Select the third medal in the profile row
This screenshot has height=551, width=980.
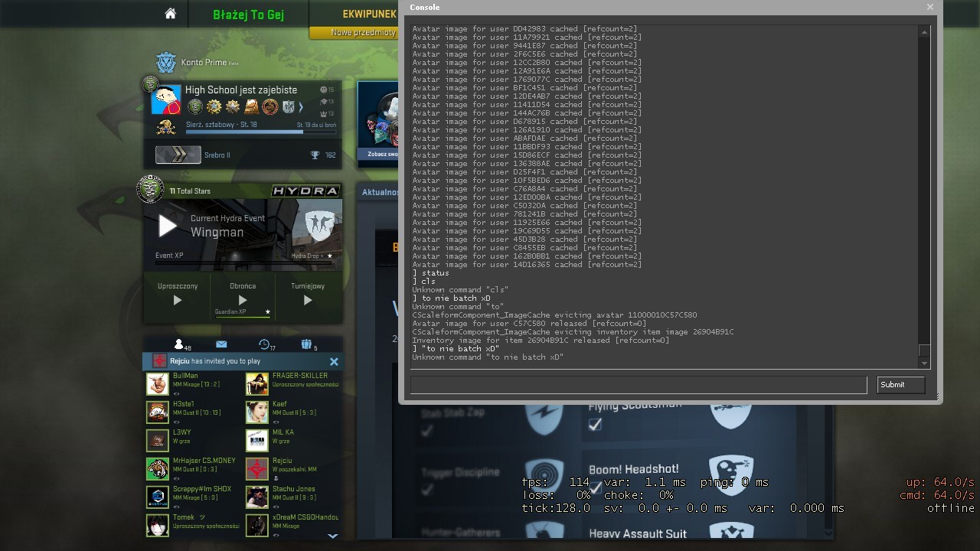(x=233, y=107)
